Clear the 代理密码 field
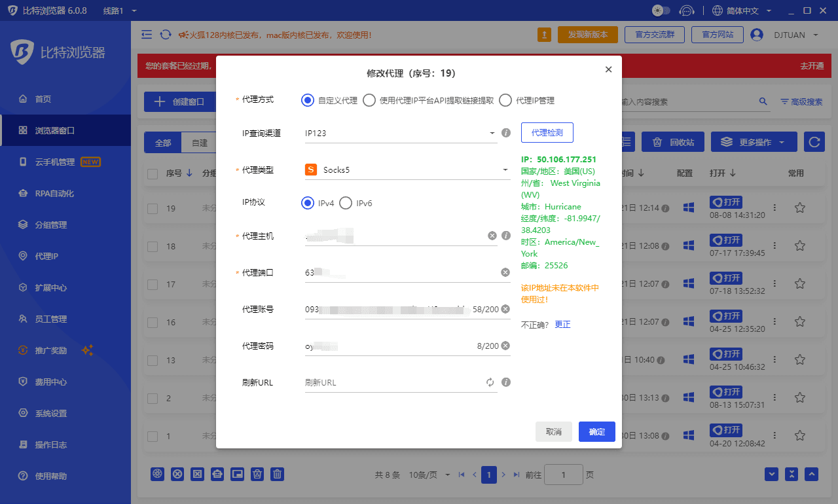838x504 pixels. [x=505, y=346]
